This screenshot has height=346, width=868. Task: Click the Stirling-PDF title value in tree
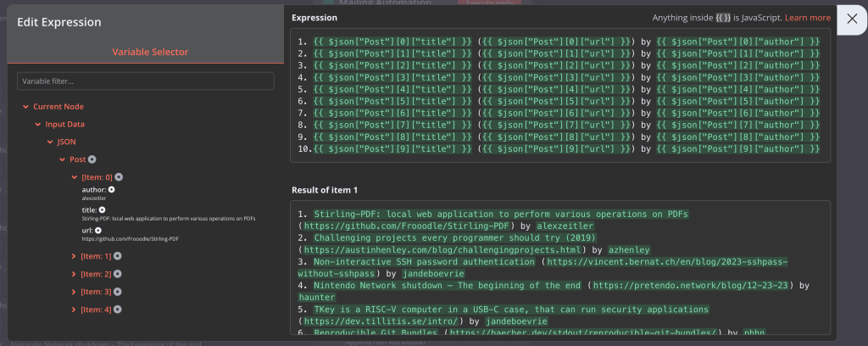point(169,218)
